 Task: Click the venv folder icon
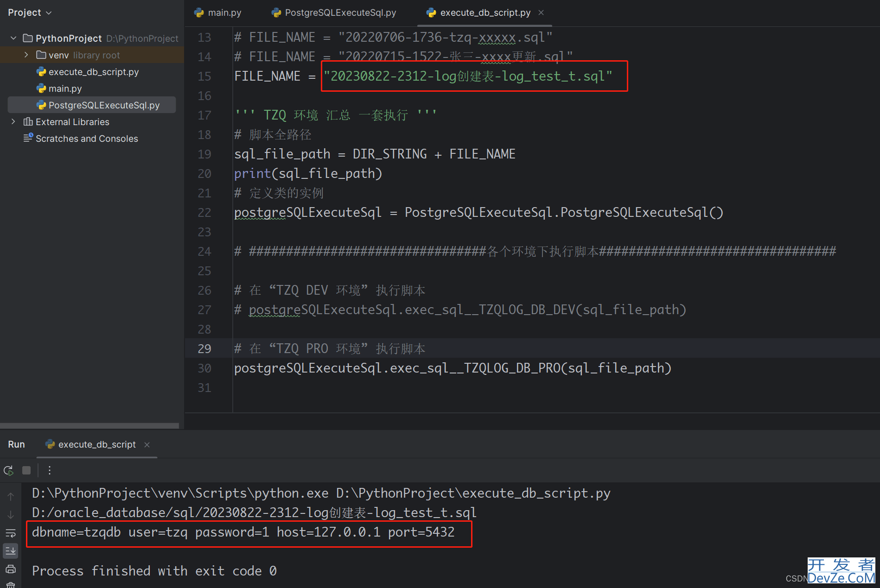pyautogui.click(x=41, y=55)
